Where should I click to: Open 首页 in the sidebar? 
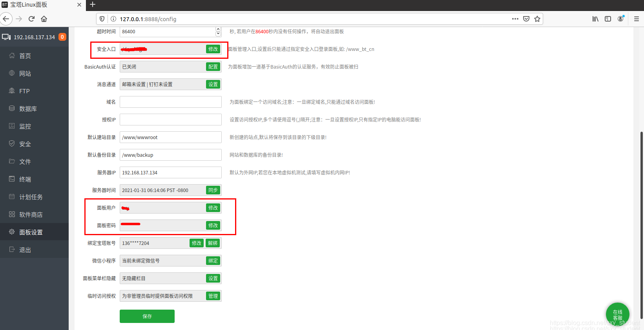[x=34, y=56]
